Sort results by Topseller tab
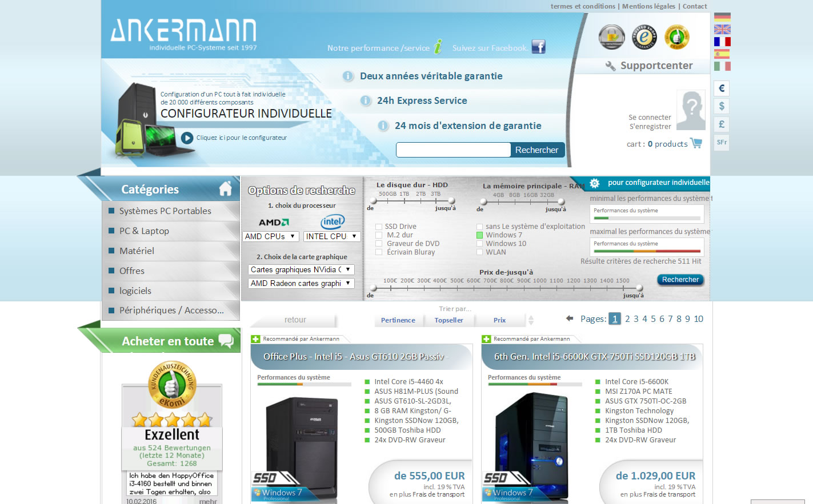This screenshot has height=504, width=813. 449,320
